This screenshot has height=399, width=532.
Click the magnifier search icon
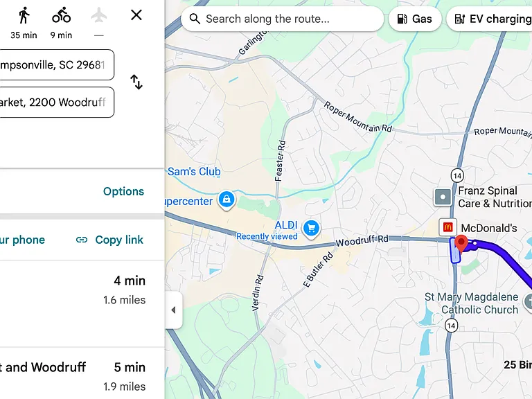195,19
